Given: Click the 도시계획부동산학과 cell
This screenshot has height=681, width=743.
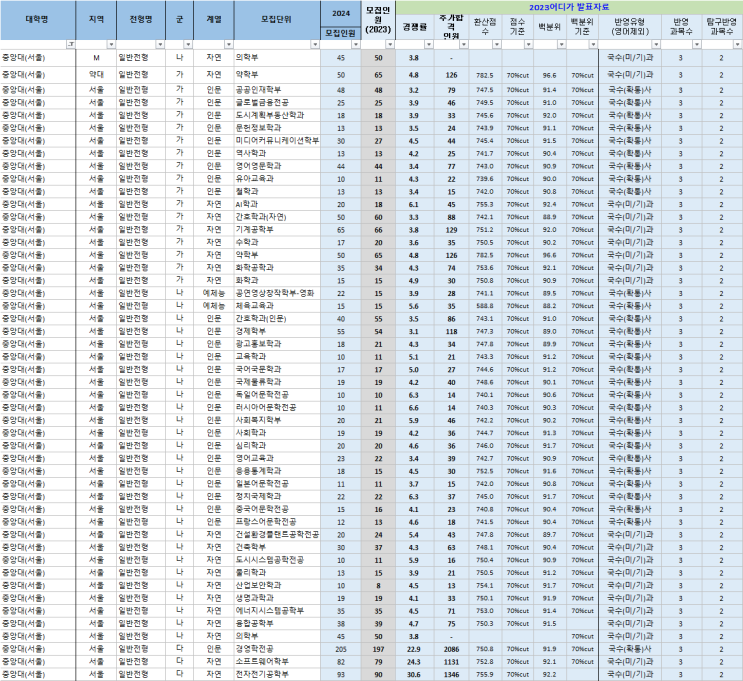Looking at the screenshot, I should pos(277,116).
